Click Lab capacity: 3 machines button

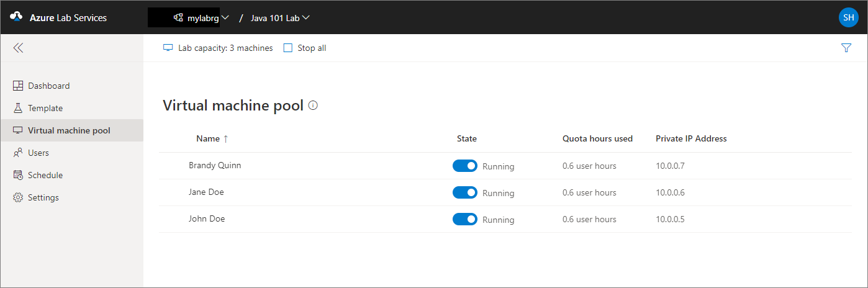218,48
